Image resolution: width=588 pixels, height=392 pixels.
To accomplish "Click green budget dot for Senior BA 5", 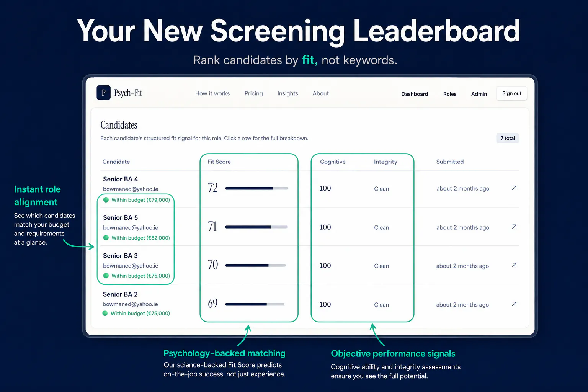I will tap(106, 238).
